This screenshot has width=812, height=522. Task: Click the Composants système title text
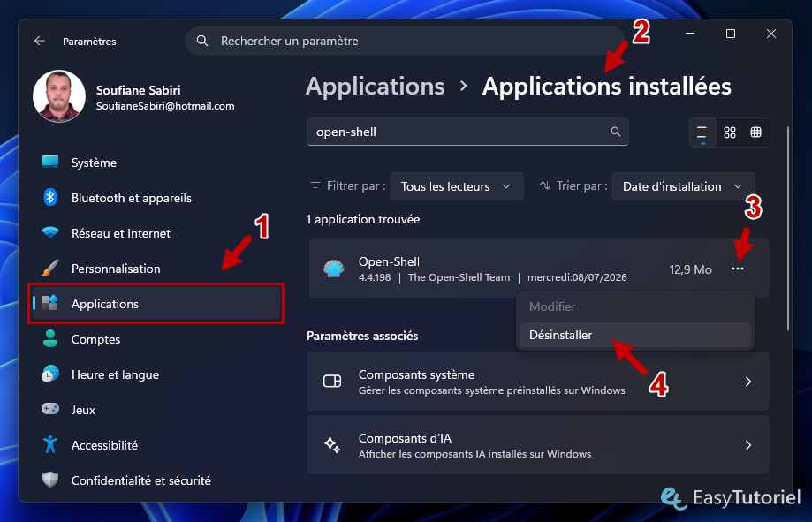[x=416, y=374]
